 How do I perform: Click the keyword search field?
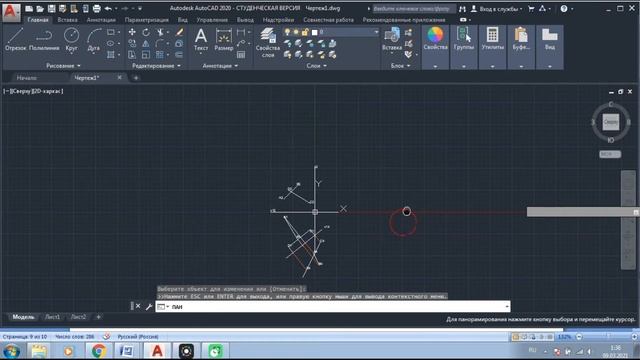(413, 9)
